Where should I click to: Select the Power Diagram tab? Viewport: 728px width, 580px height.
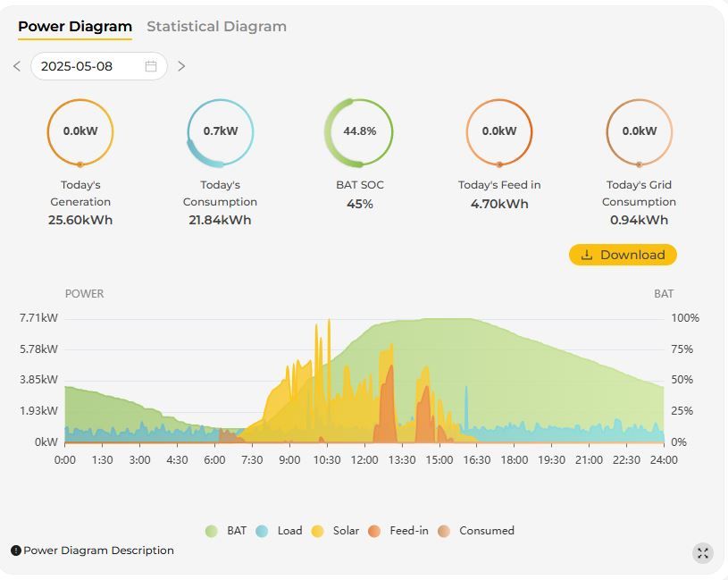75,27
